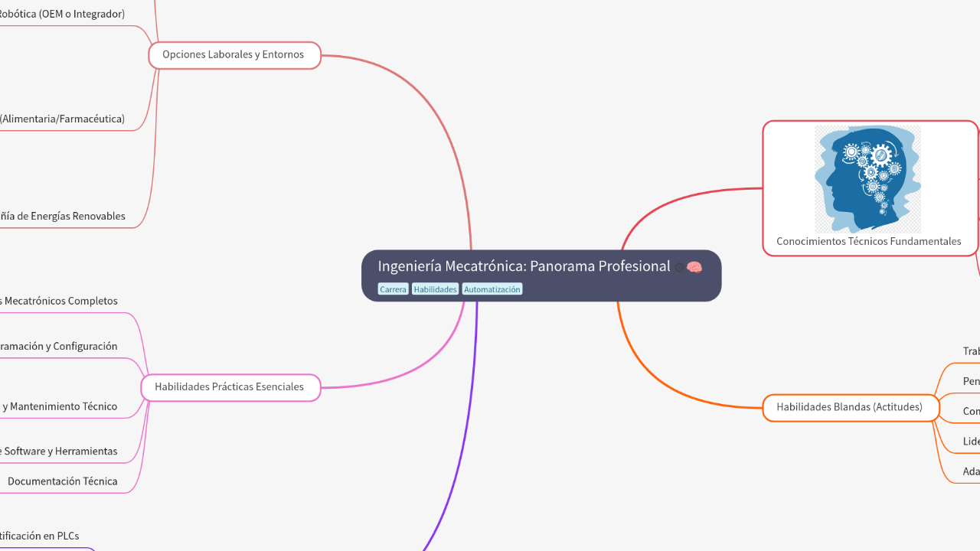Select the 'Habilidades Prácticas Esenciales' branch

(230, 387)
